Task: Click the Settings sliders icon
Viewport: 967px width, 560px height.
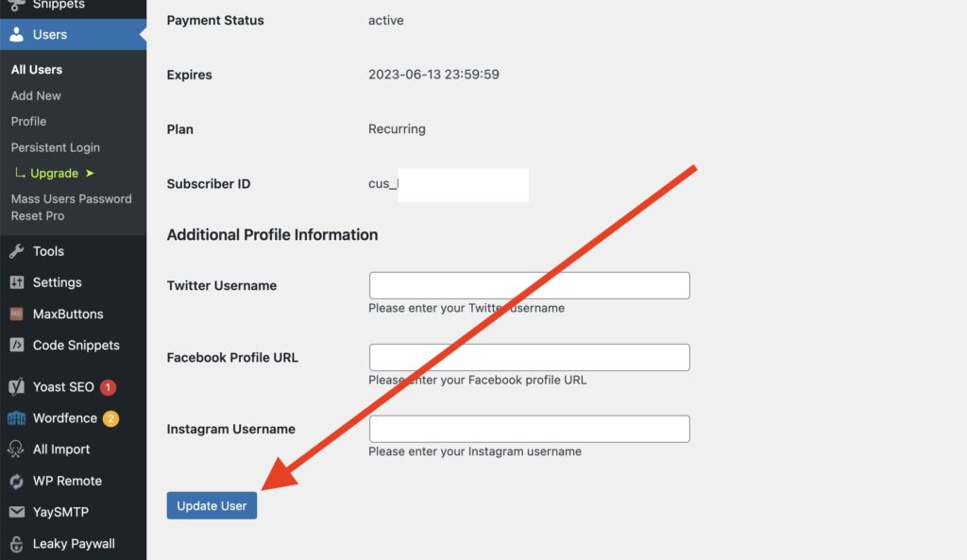Action: tap(16, 282)
